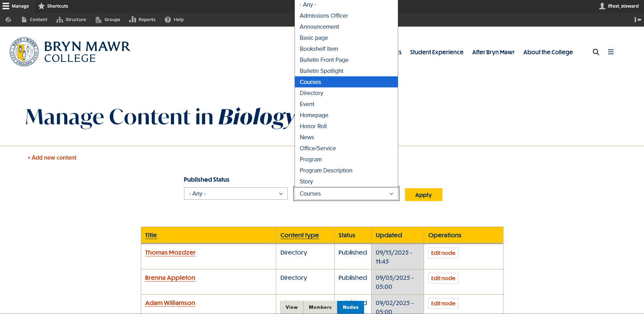This screenshot has height=314, width=644.
Task: Open the Manage hamburger menu icon
Action: (6, 6)
